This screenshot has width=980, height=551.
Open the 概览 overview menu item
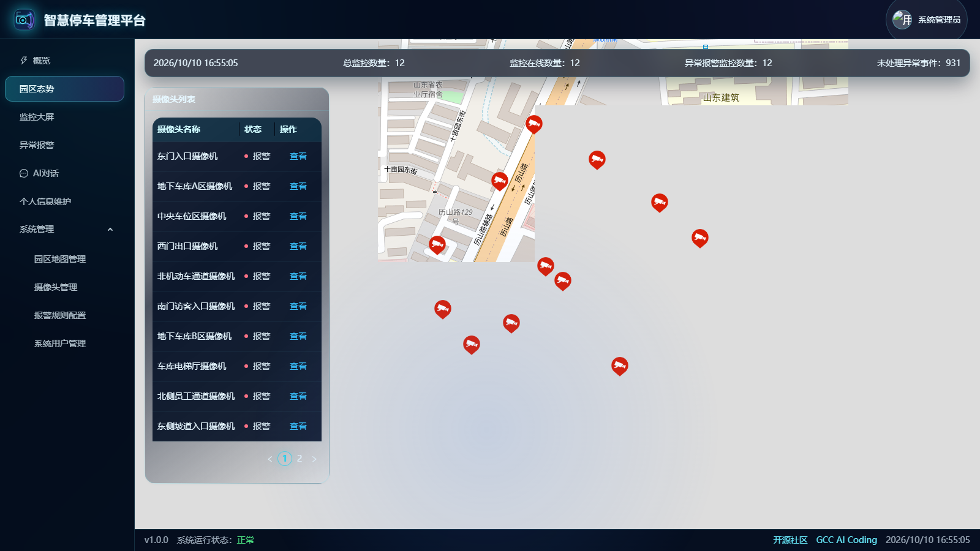click(x=64, y=61)
